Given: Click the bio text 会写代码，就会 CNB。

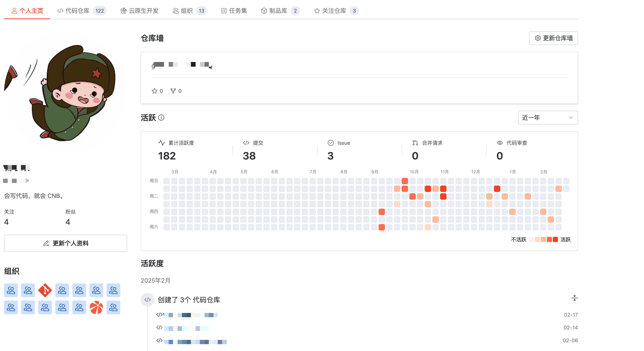Looking at the screenshot, I should pyautogui.click(x=35, y=196).
